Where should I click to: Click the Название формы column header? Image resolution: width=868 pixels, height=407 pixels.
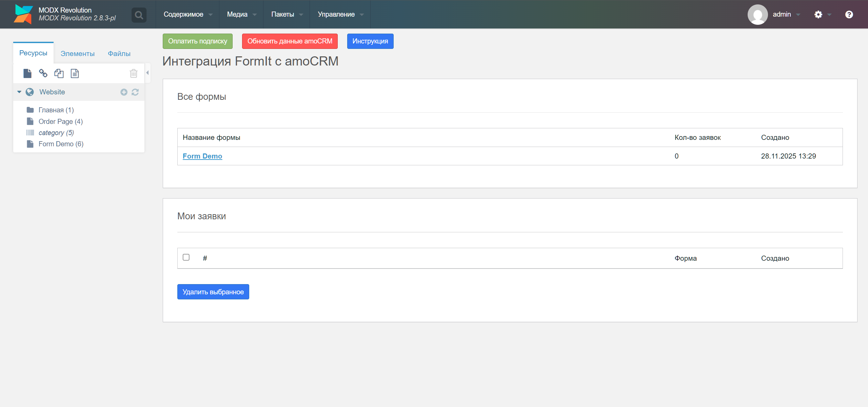tap(212, 137)
